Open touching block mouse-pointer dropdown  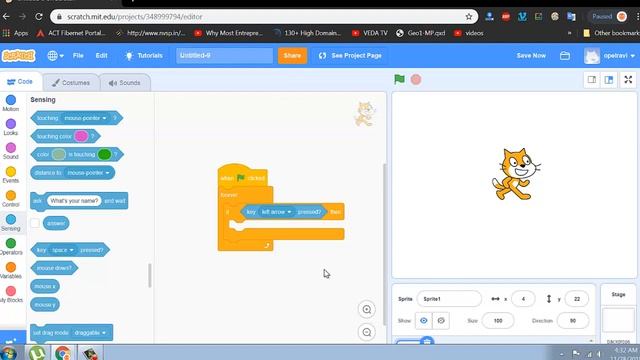click(x=85, y=118)
